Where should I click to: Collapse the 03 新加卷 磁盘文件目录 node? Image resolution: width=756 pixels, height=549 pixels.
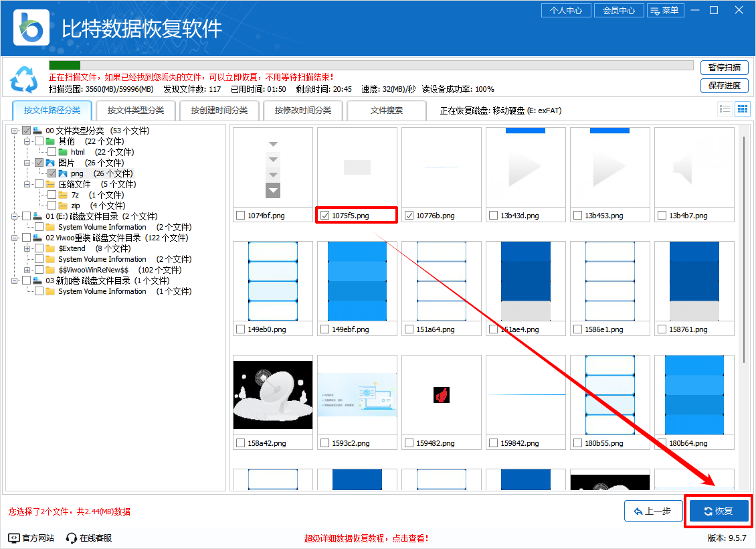[x=15, y=281]
